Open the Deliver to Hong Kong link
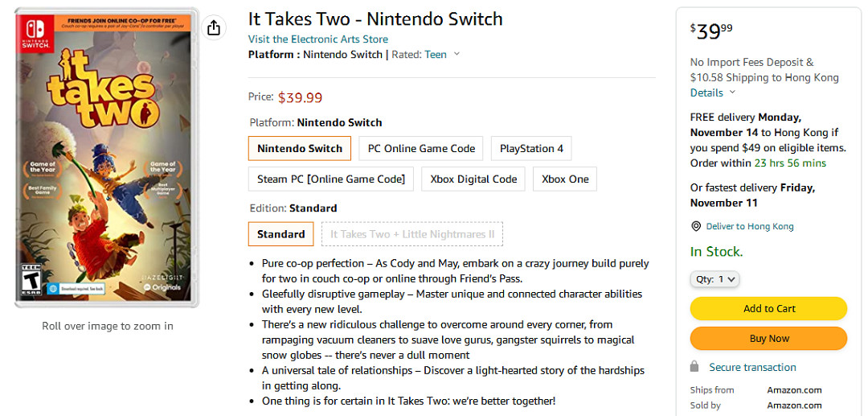The width and height of the screenshot is (868, 416). (x=750, y=226)
